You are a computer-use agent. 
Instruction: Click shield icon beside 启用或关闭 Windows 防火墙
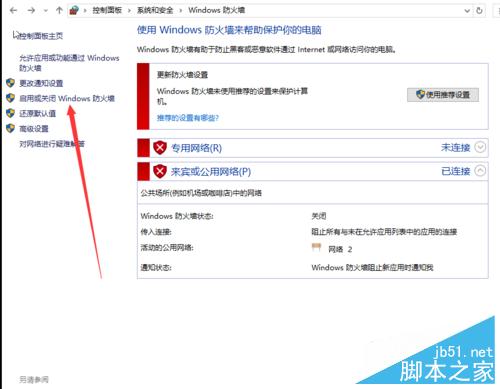click(11, 98)
